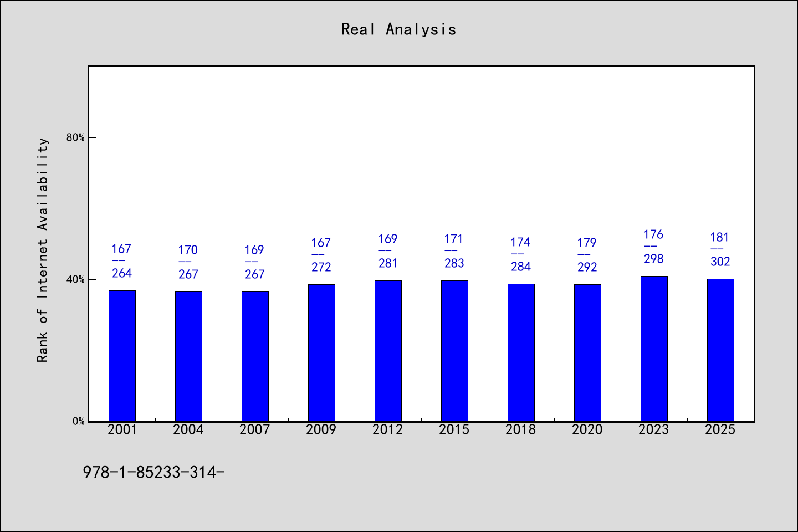Viewport: 798px width, 532px height.
Task: Click the blue bar for 2001
Action: (122, 356)
